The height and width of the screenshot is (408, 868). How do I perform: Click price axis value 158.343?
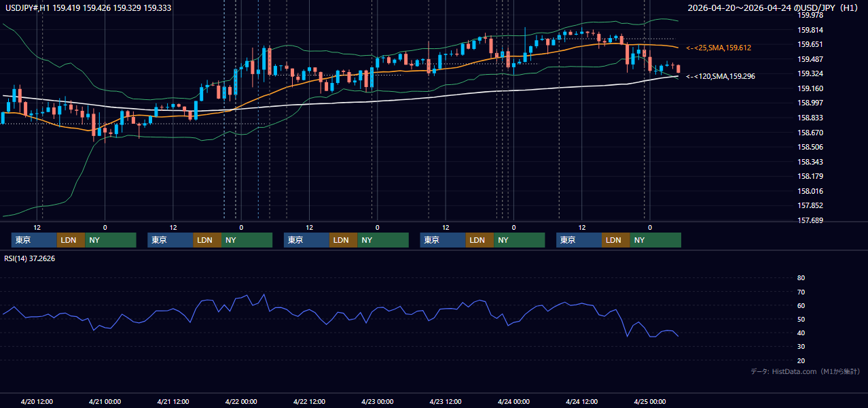click(810, 162)
